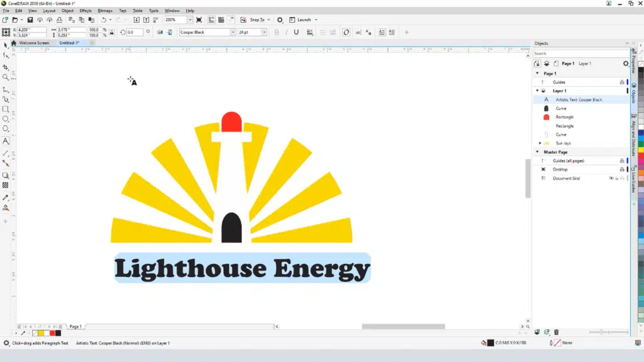Open the Effects menu
The width and height of the screenshot is (644, 362).
tap(86, 11)
